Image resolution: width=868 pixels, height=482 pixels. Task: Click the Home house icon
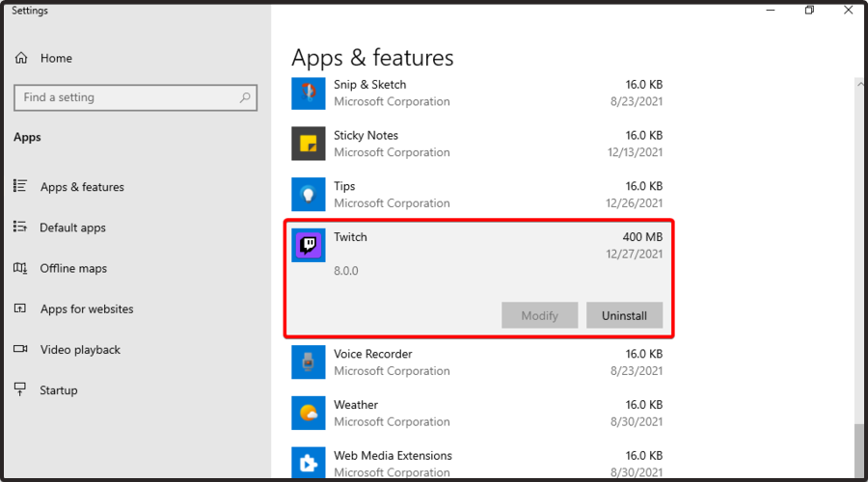click(x=21, y=58)
